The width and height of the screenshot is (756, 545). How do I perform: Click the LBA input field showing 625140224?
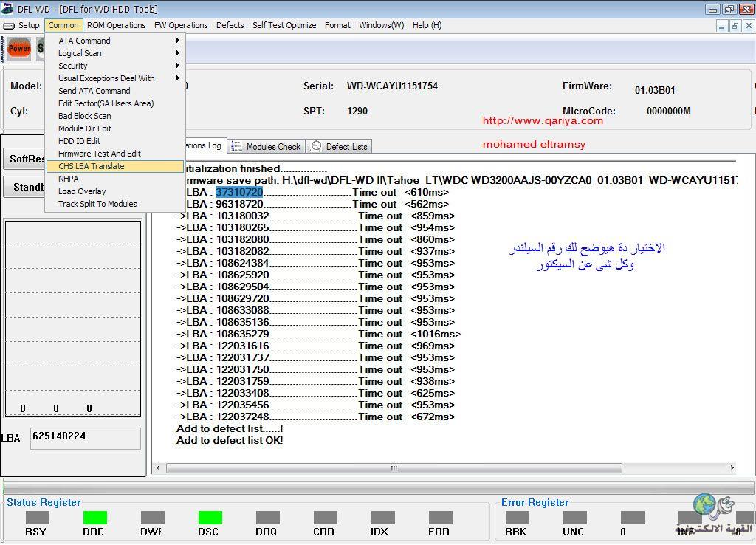pos(86,437)
